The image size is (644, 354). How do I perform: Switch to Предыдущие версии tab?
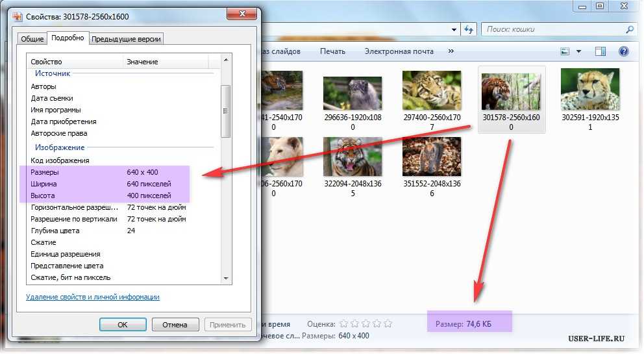point(126,39)
